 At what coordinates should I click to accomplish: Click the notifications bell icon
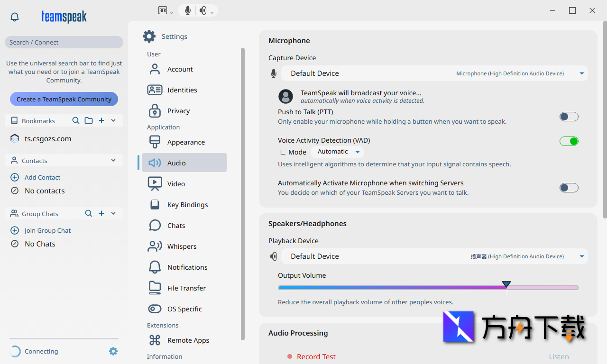pyautogui.click(x=15, y=17)
